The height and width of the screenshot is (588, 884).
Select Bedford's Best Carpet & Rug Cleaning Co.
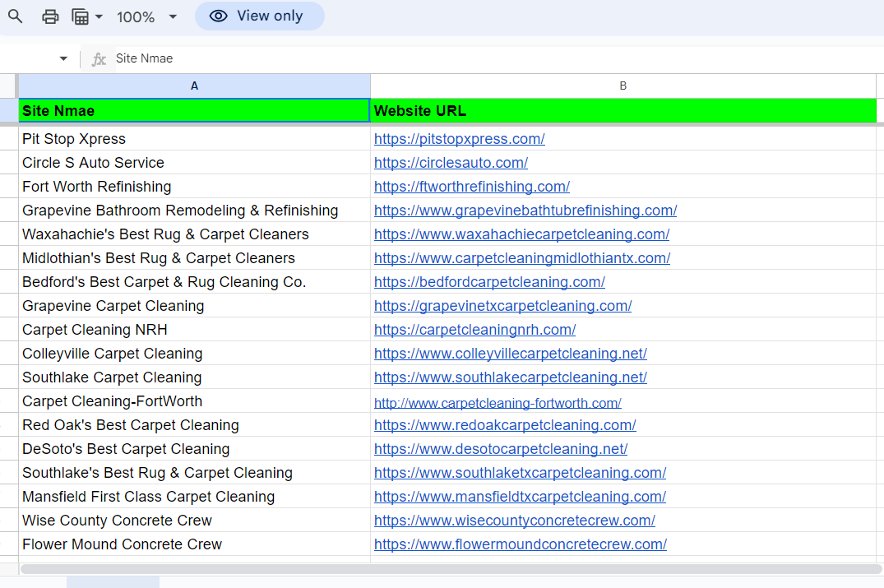pyautogui.click(x=195, y=282)
